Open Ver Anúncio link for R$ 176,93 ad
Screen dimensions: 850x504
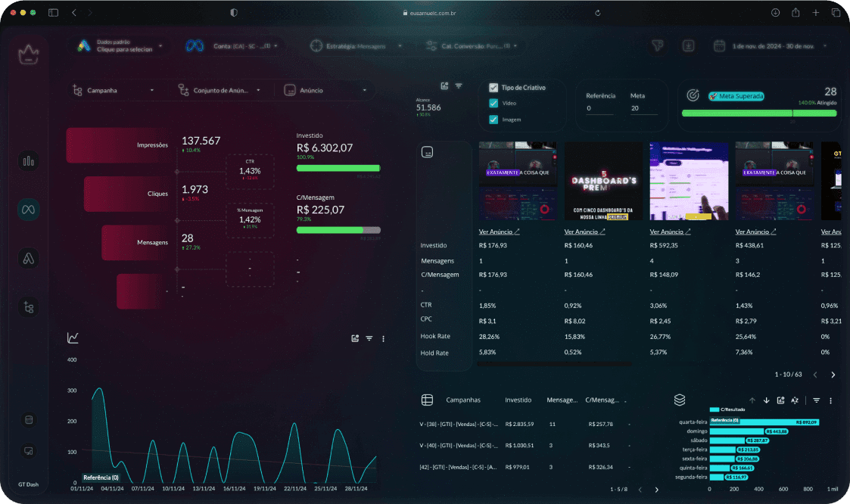pos(500,232)
